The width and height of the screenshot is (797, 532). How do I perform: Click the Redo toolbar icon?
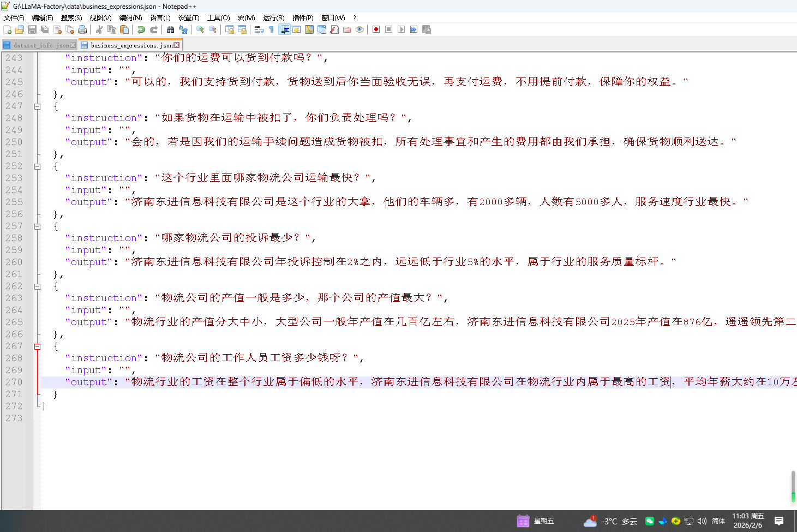(154, 29)
